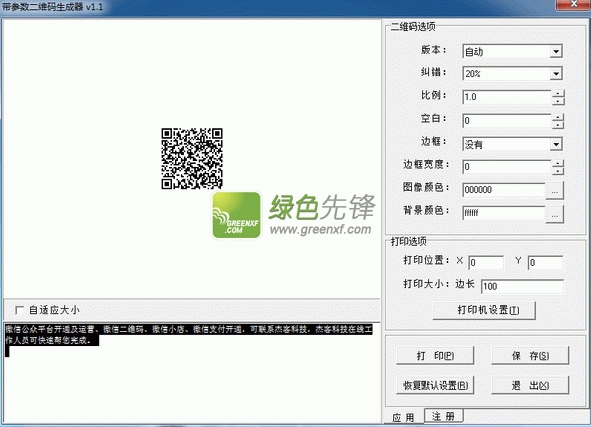Open the 纠错 20% dropdown
Screen dimensions: 591x427
[x=556, y=73]
